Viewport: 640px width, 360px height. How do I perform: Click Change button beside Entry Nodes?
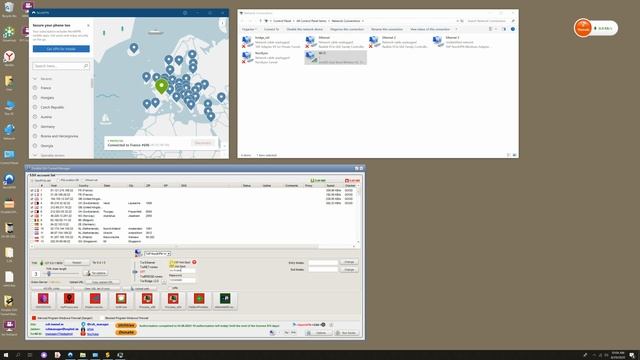(x=349, y=262)
